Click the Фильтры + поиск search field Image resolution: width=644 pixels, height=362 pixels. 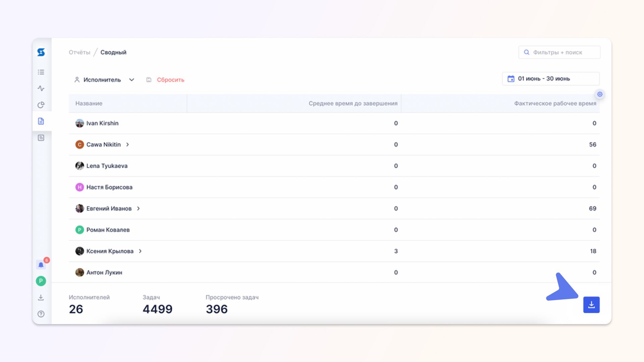coord(559,52)
